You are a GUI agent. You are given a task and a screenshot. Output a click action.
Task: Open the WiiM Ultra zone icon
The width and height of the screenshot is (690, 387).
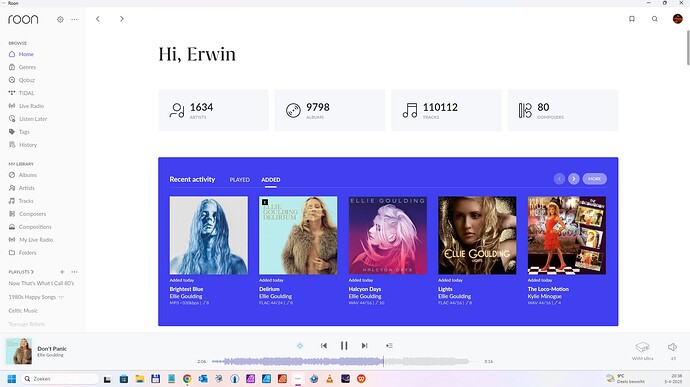pos(642,347)
